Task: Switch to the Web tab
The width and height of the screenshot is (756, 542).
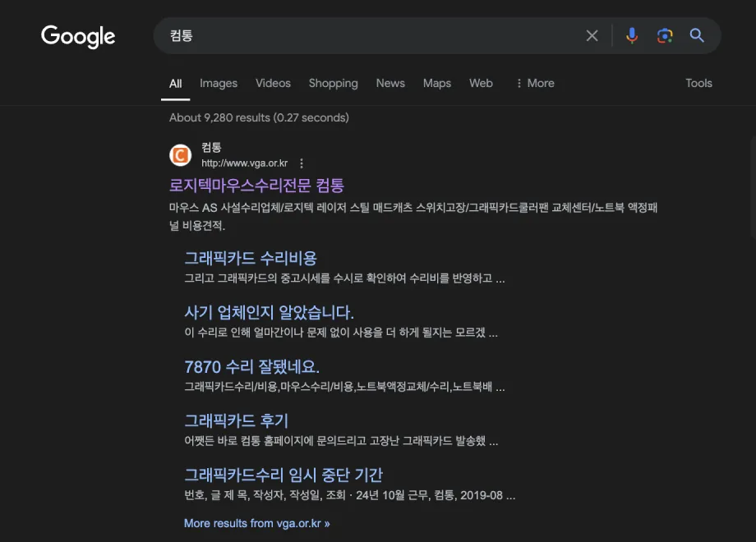Action: (x=481, y=83)
